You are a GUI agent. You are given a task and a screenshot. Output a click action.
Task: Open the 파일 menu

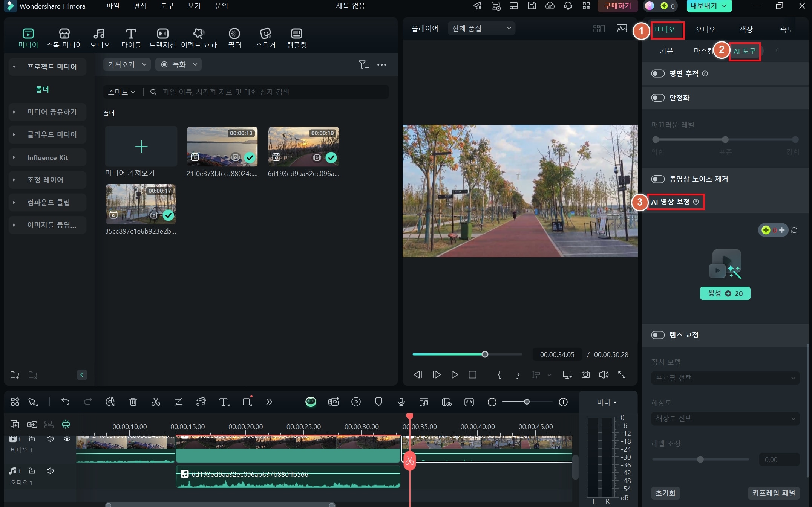coord(113,6)
